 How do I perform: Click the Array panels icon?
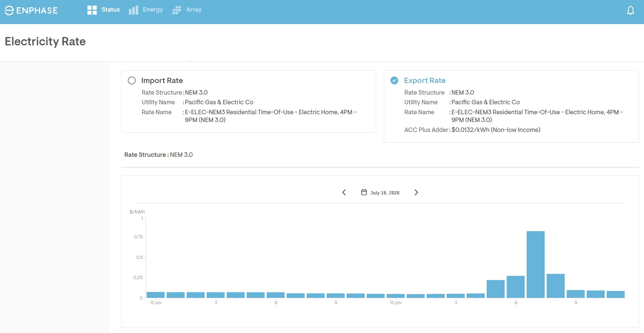coord(177,10)
